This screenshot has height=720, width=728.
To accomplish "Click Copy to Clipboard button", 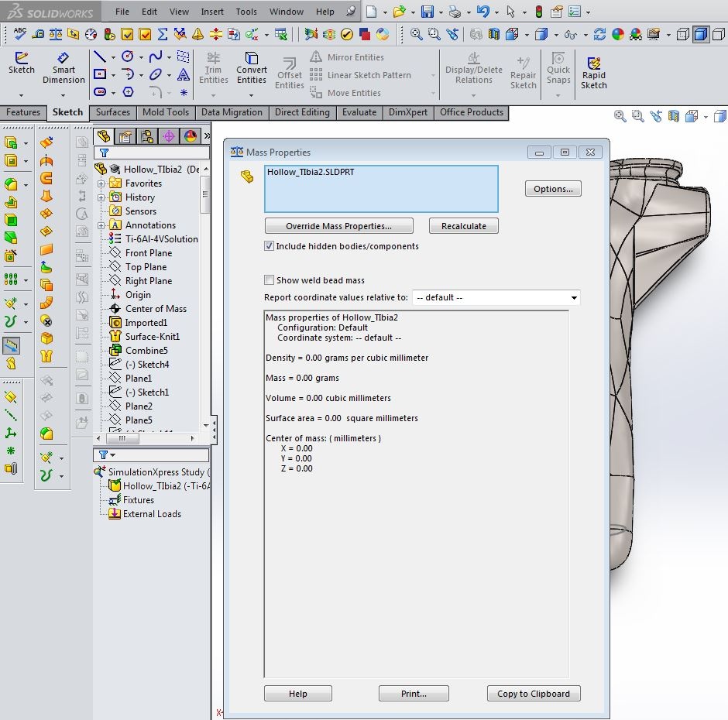I will point(534,694).
